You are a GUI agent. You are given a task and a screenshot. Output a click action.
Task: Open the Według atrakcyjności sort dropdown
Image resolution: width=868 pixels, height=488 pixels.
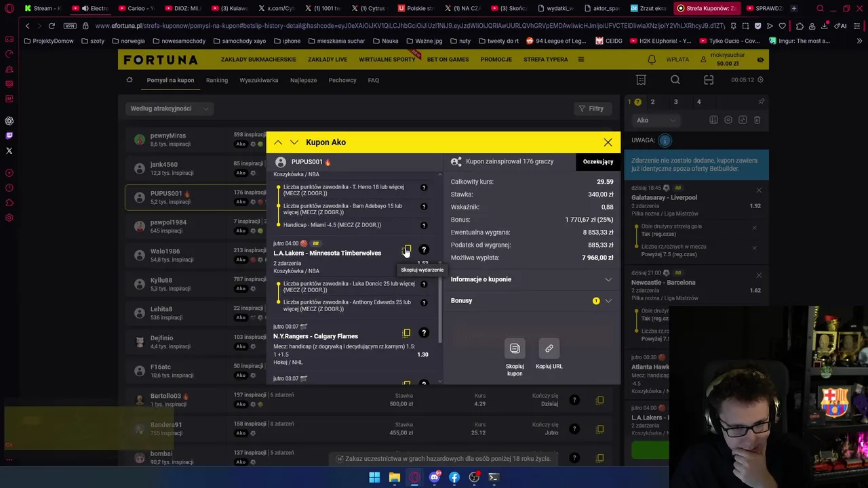coord(169,108)
